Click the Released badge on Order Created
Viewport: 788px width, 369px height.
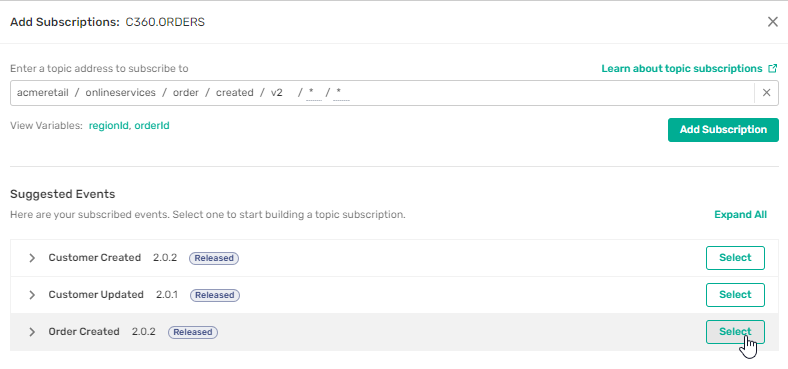193,332
